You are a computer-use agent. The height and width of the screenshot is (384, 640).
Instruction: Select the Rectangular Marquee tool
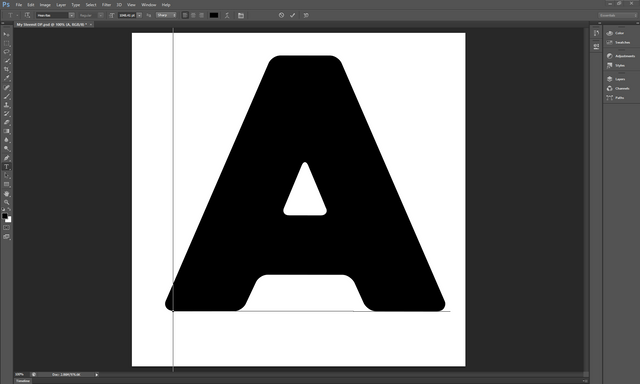coord(6,43)
